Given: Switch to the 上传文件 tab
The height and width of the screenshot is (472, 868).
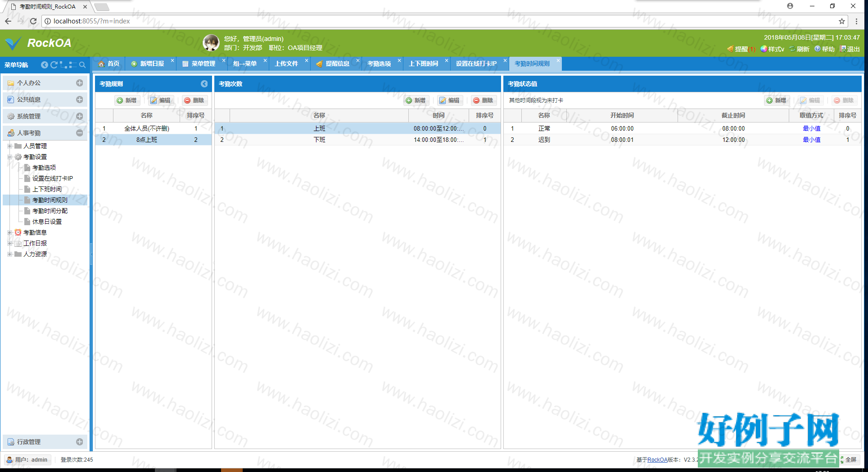Looking at the screenshot, I should 286,64.
